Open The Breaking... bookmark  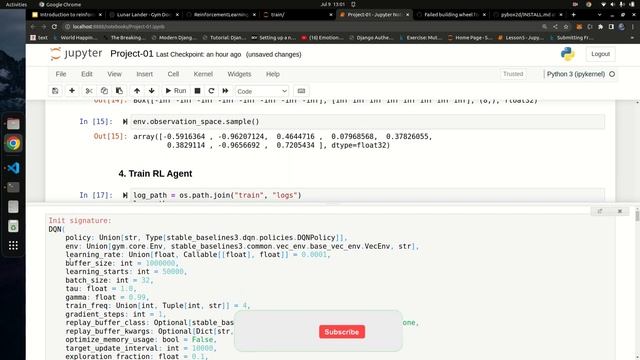click(124, 38)
